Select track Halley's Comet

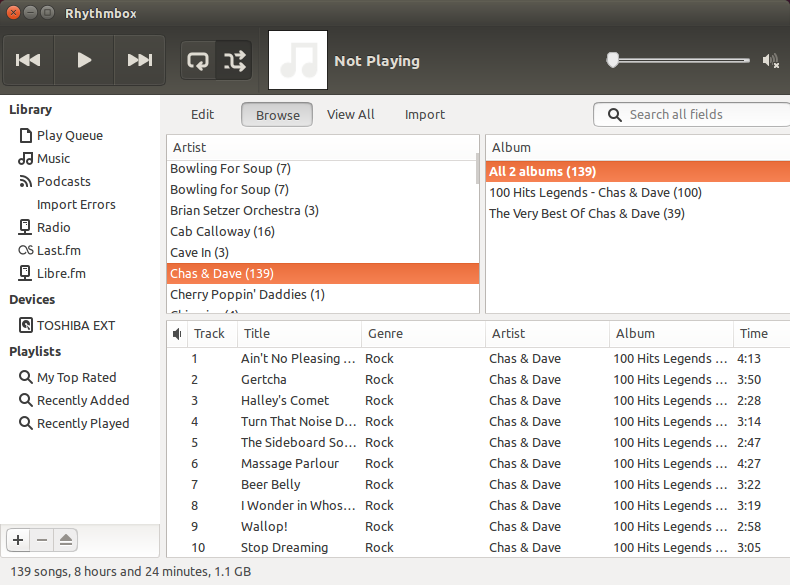click(x=478, y=401)
